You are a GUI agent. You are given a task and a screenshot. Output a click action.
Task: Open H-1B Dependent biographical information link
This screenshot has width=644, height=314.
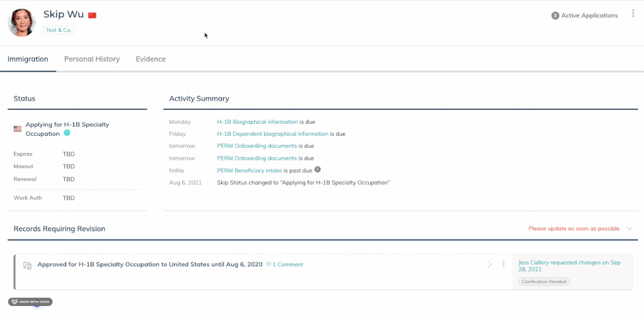click(x=273, y=134)
